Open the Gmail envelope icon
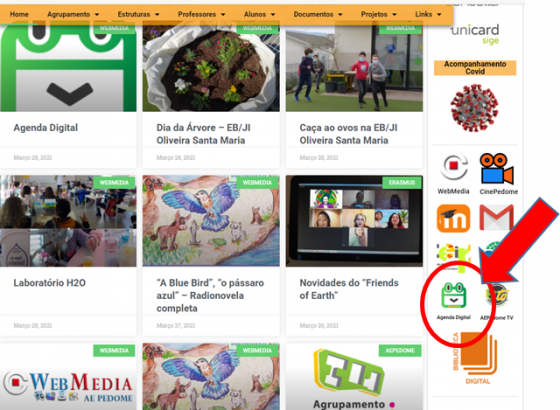Image resolution: width=560 pixels, height=410 pixels. (496, 217)
